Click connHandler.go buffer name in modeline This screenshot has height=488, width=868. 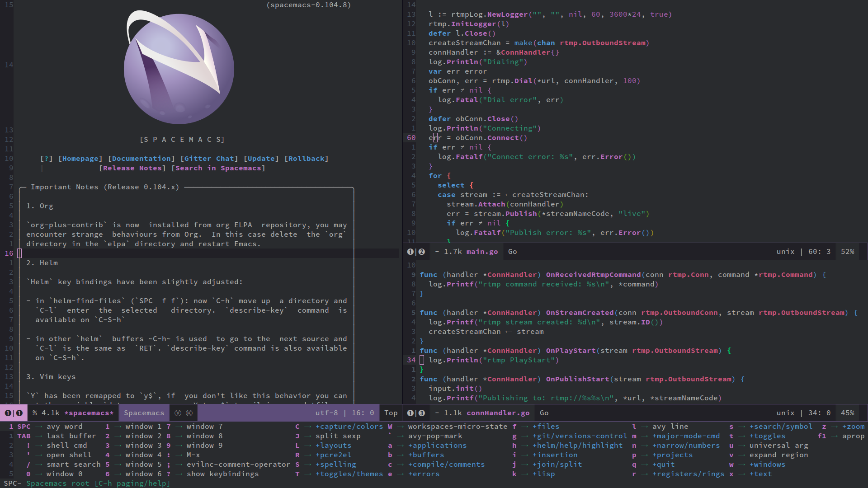coord(498,413)
